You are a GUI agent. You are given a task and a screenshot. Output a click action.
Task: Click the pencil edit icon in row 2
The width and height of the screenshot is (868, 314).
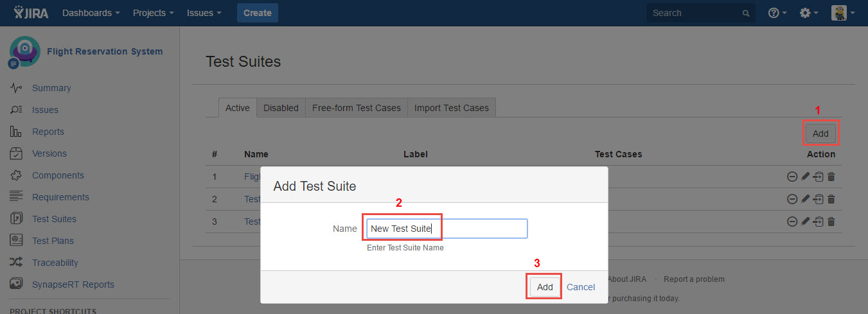click(x=805, y=199)
